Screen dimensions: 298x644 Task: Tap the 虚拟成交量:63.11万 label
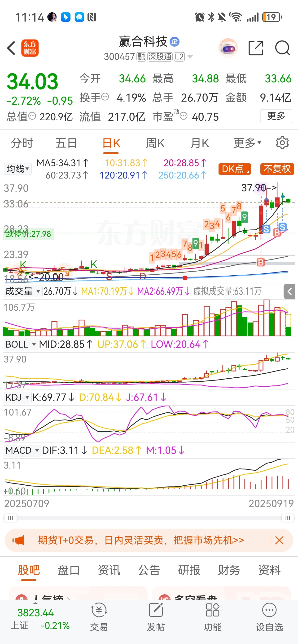tap(227, 291)
